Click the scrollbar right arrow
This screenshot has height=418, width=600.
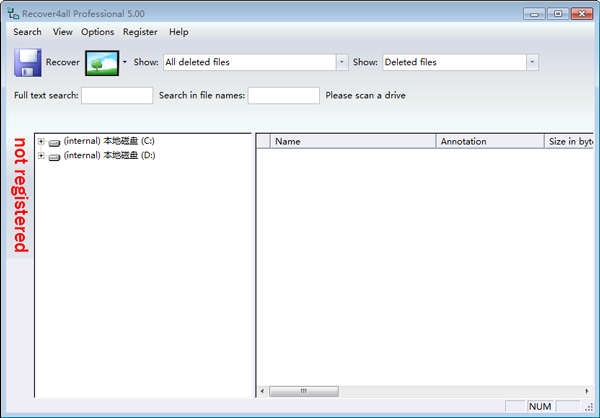coord(587,391)
